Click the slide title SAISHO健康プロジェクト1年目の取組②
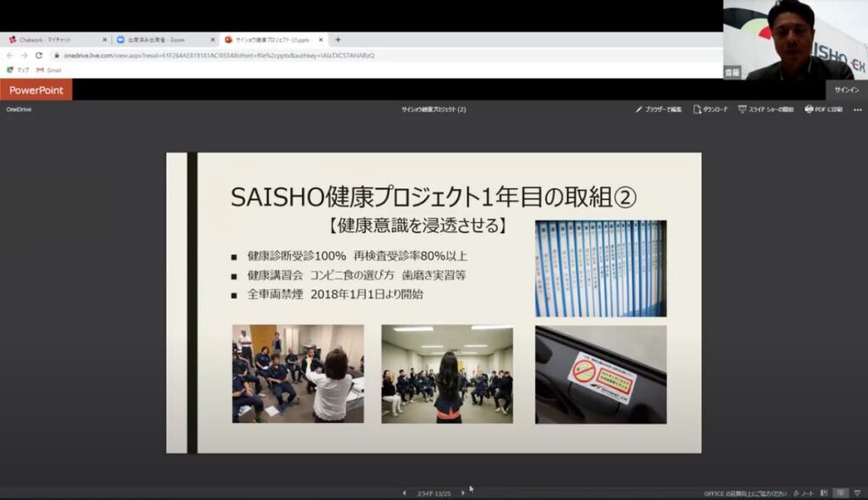The width and height of the screenshot is (868, 500). (x=433, y=197)
